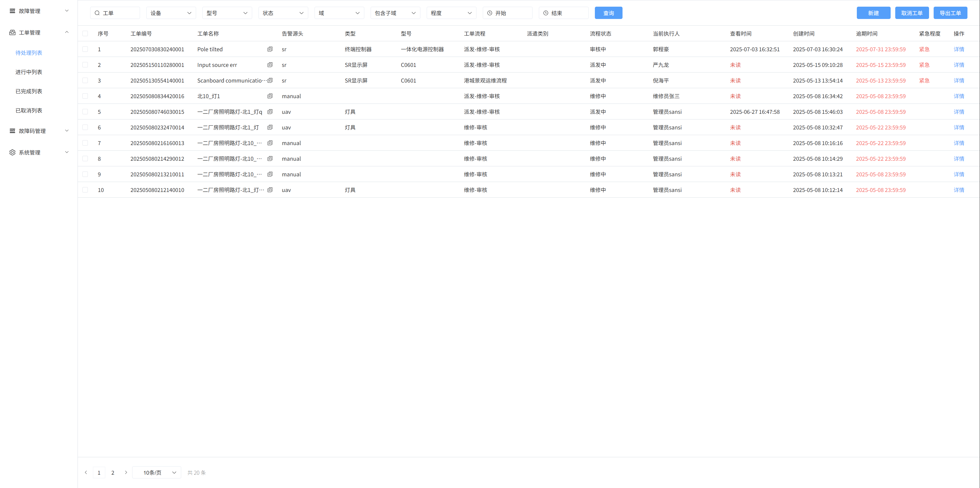This screenshot has width=980, height=488.
Task: Click page 2 in pagination
Action: 113,472
